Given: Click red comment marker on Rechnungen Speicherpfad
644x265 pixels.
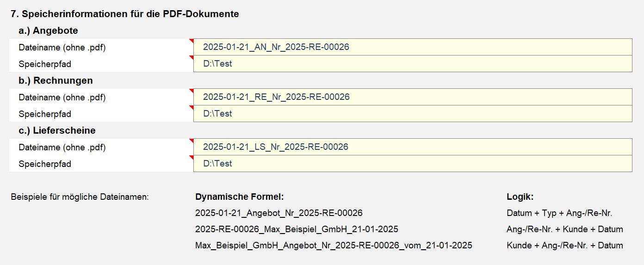Looking at the screenshot, I should [x=192, y=107].
